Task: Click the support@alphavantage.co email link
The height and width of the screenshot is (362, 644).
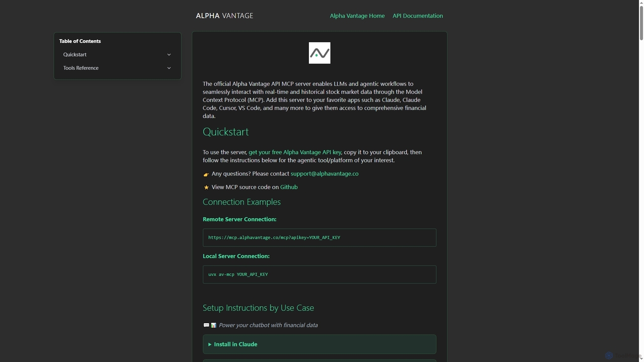Action: click(x=325, y=173)
